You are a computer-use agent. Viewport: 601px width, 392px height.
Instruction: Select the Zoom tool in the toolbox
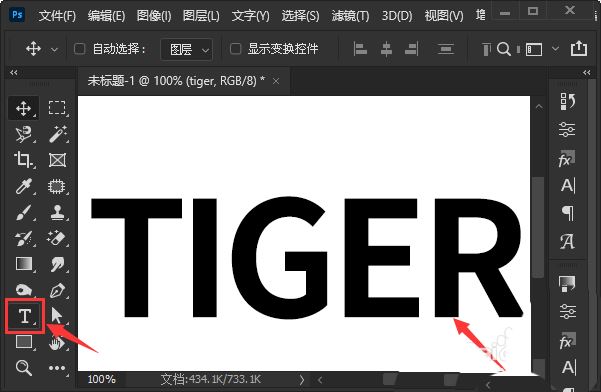pyautogui.click(x=23, y=368)
